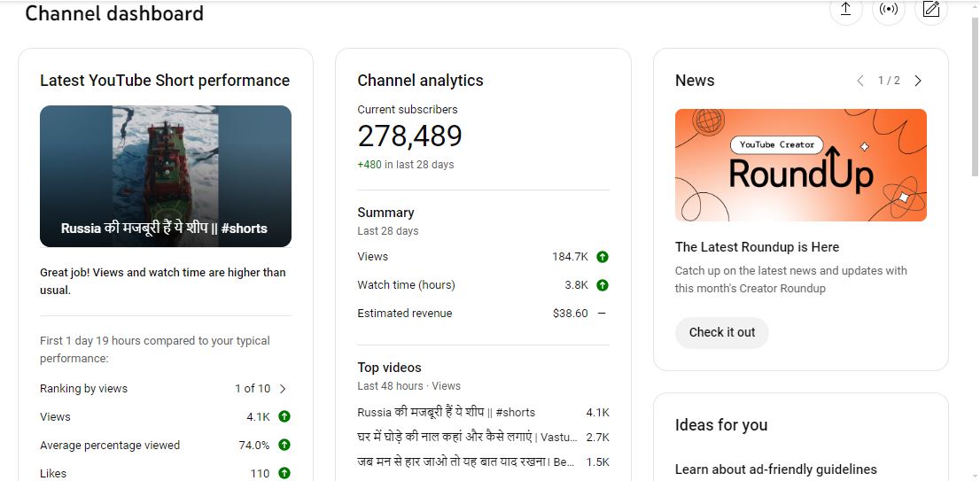Go to next News card
Viewport: 980px width, 481px height.
tap(918, 81)
